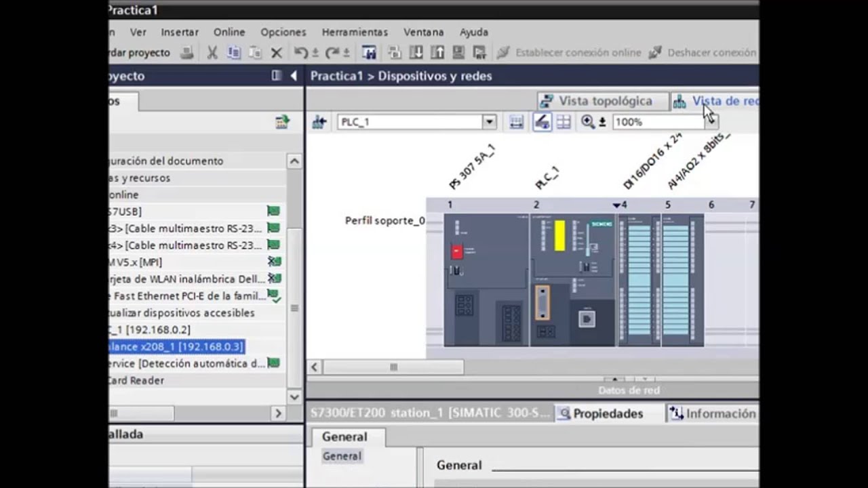Click project tree horizontal scroll right arrow
This screenshot has width=868, height=488.
278,413
